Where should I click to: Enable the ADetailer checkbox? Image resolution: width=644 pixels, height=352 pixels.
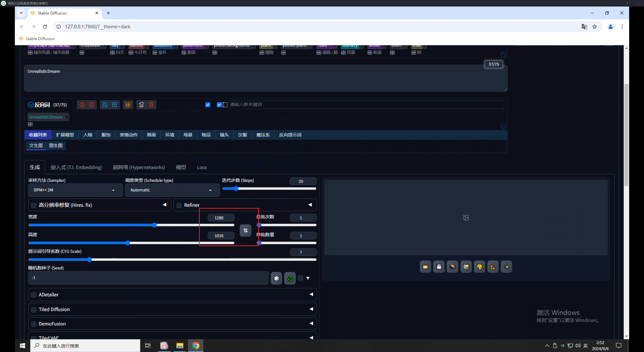(x=34, y=295)
